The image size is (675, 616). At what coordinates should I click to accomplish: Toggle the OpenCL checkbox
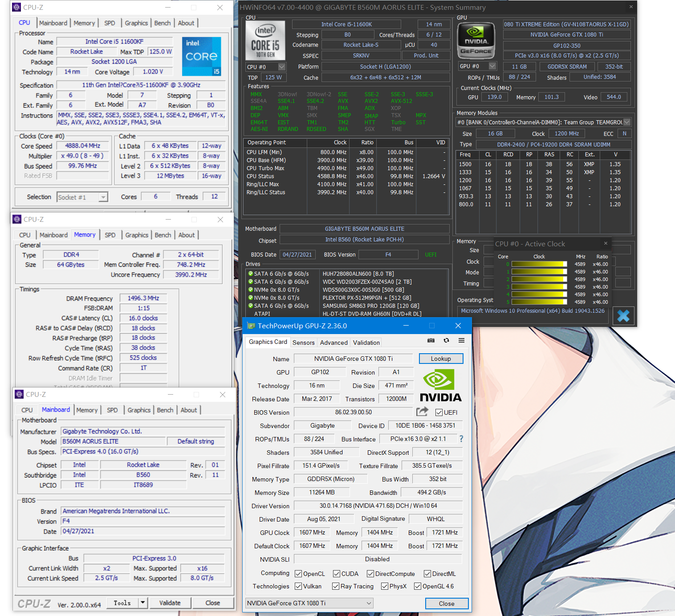(298, 574)
